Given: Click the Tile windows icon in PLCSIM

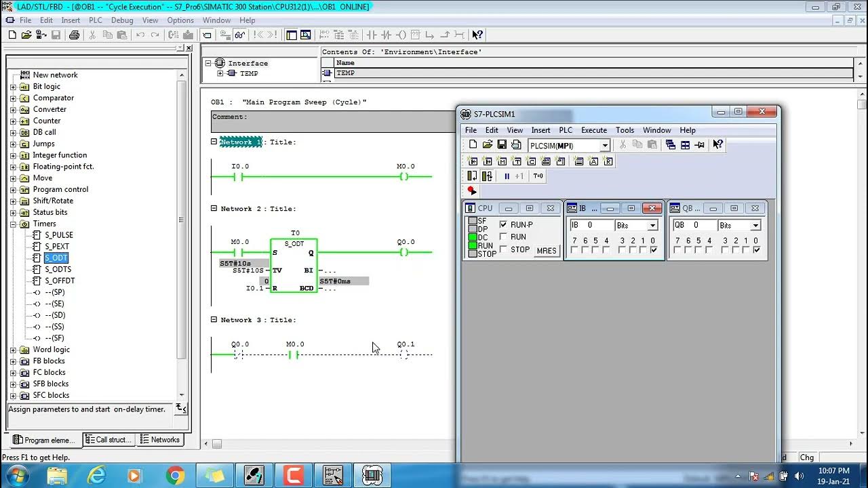Looking at the screenshot, I should (685, 145).
